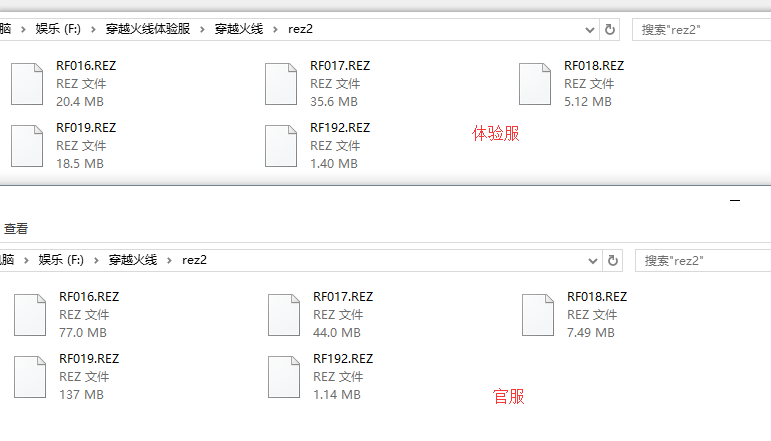Select RF017.REZ 35.6 MB file icon
Viewport: 771px width, 441px height.
click(x=281, y=84)
